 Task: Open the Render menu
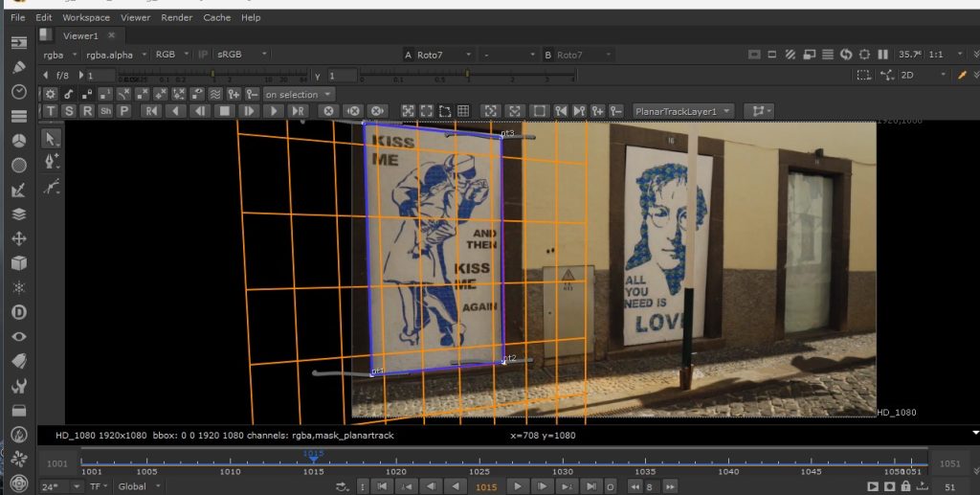pos(177,17)
